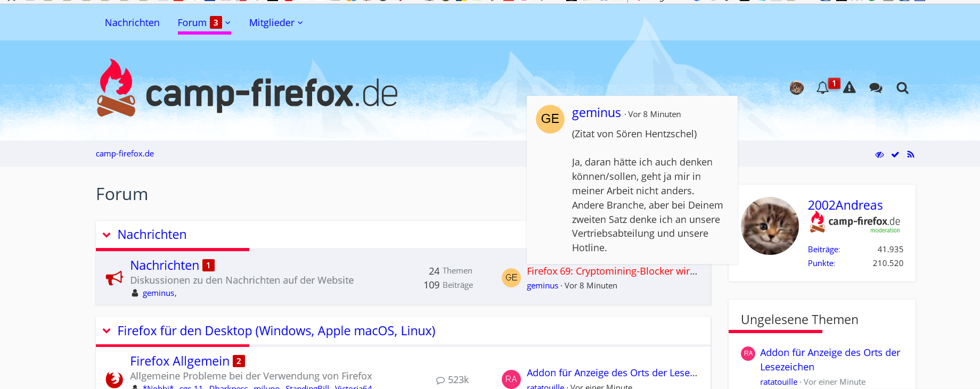
Task: Click the '109 Beiträge' count
Action: (448, 285)
